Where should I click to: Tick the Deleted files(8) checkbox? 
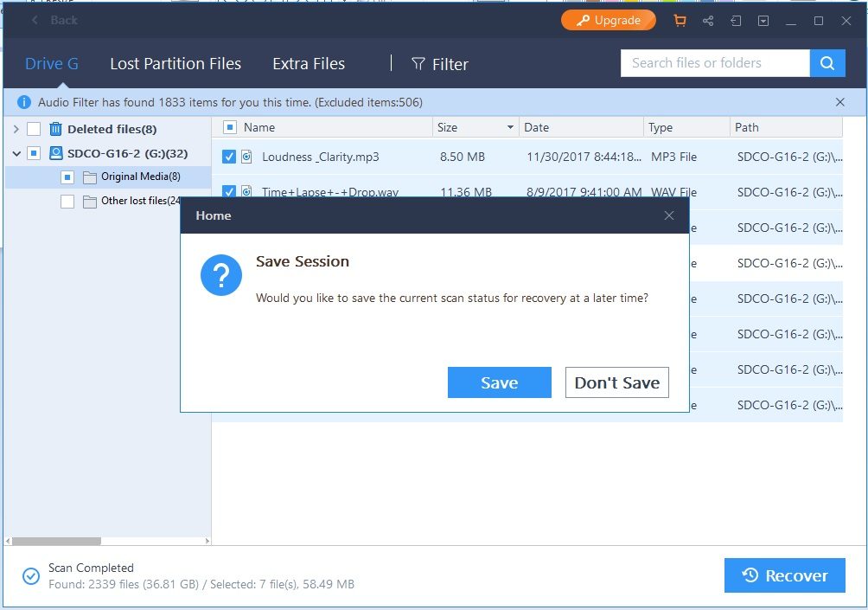(x=34, y=129)
